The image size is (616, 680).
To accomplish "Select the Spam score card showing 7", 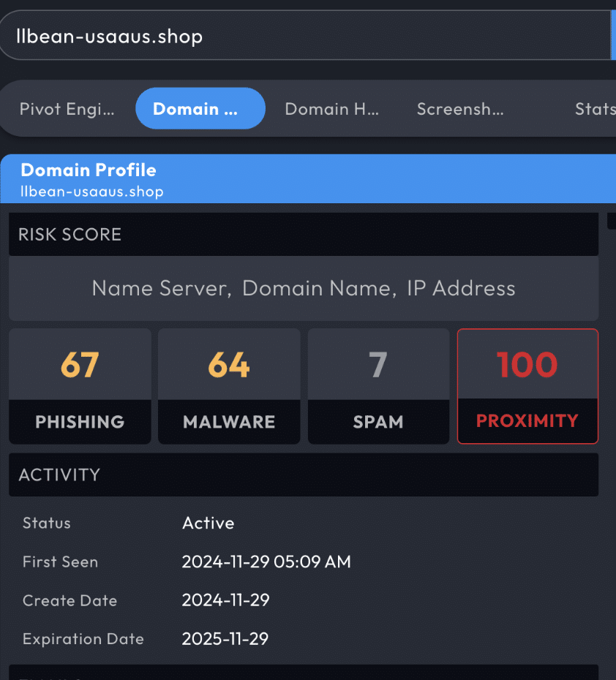I will 378,386.
